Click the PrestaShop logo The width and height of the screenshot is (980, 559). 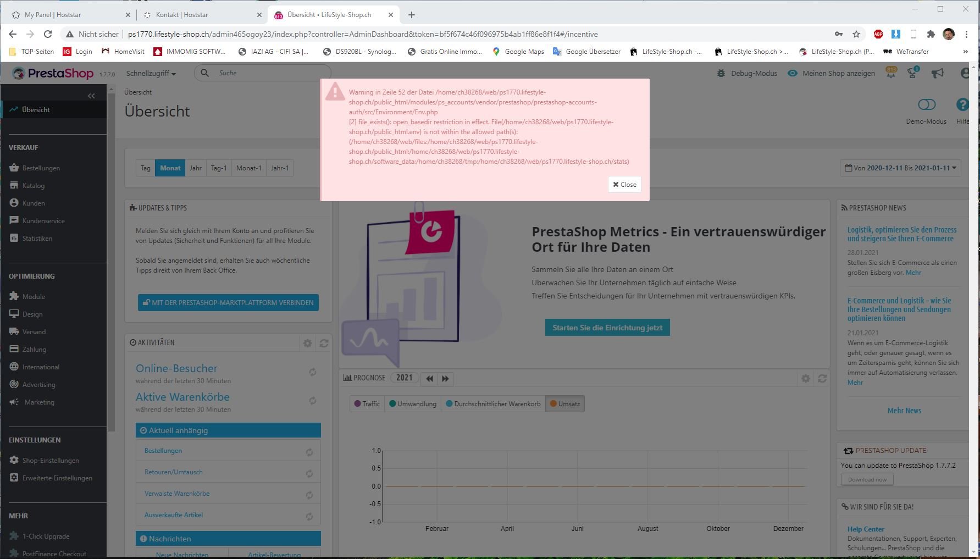pos(53,73)
